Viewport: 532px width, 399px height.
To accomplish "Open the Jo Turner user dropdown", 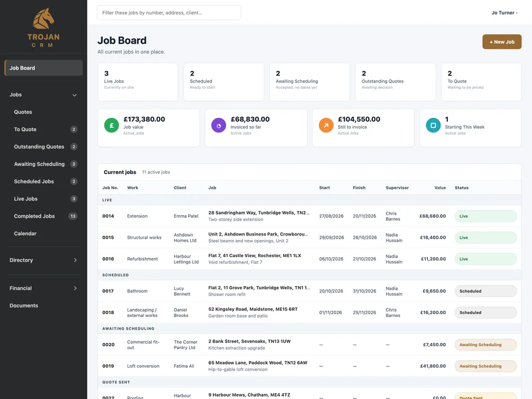I will coord(504,13).
